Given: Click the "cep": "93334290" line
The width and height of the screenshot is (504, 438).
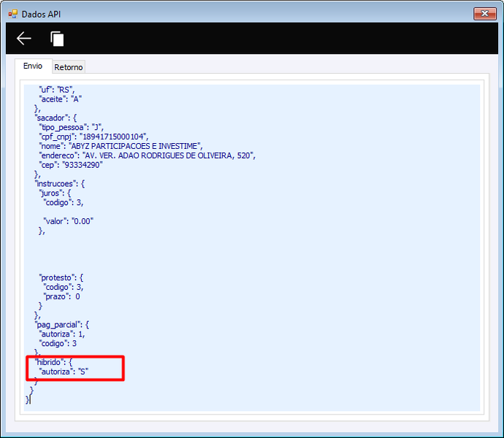Looking at the screenshot, I should 71,165.
